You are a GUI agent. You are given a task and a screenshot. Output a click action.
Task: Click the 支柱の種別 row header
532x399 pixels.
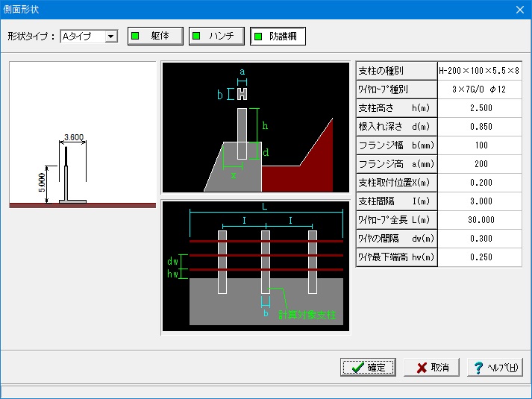coord(397,71)
